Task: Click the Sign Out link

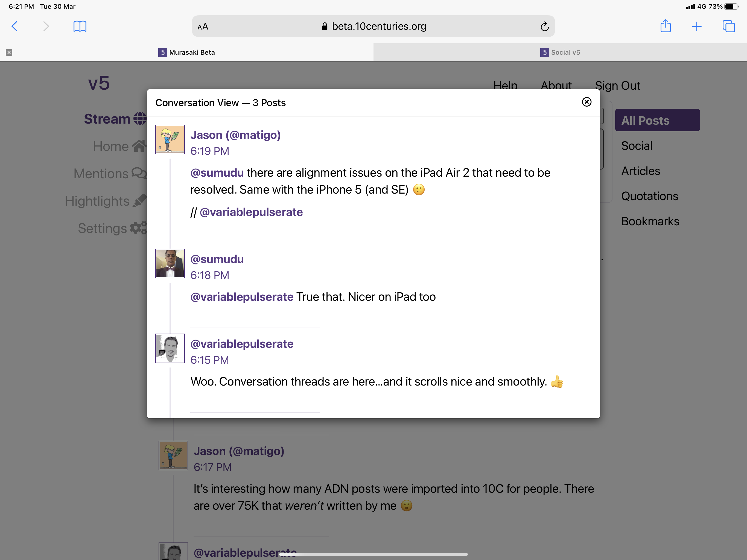Action: (617, 86)
